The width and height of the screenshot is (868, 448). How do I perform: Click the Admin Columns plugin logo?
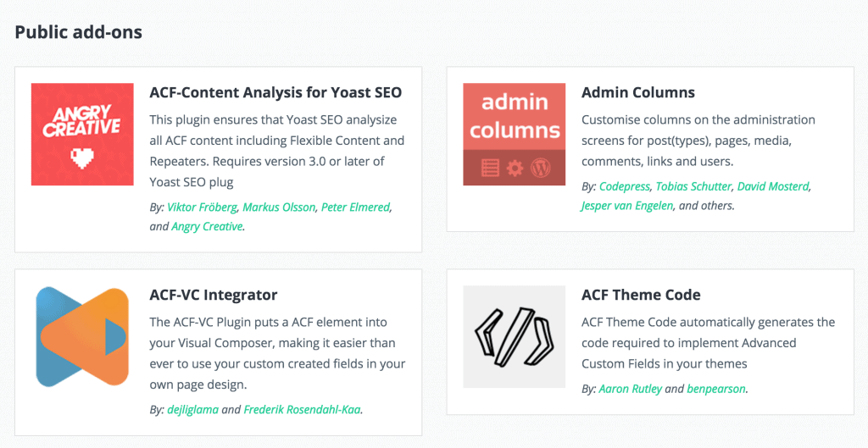[514, 134]
